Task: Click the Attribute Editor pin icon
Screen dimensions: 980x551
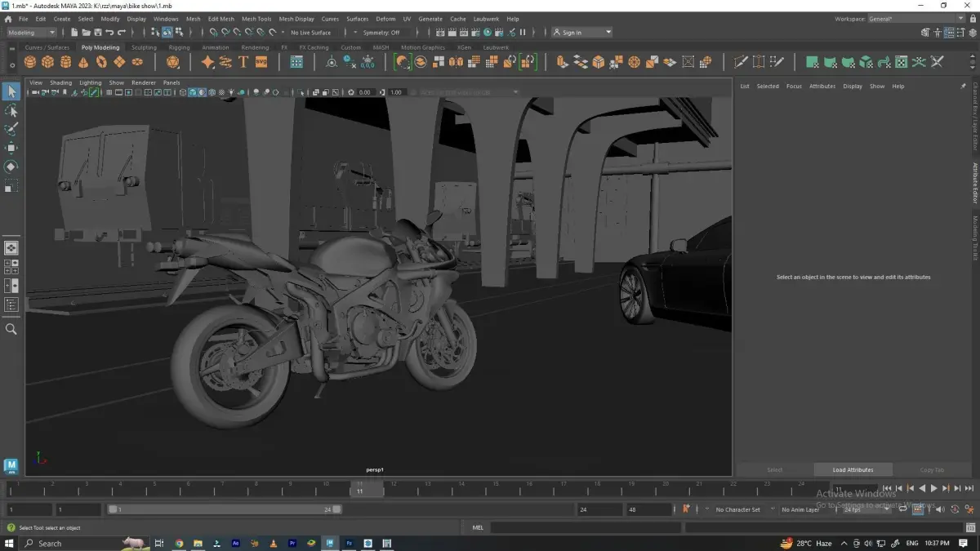Action: (x=963, y=86)
